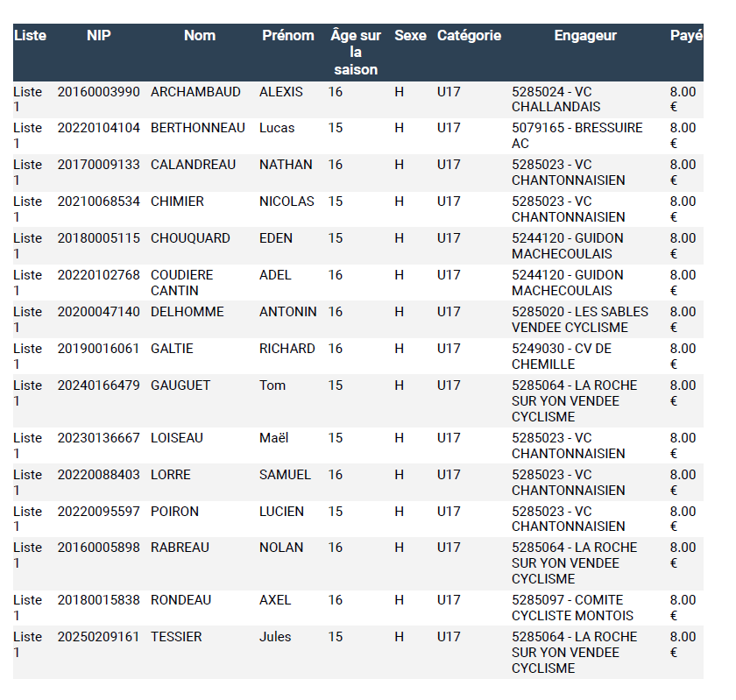
Task: Click the Prénom column header
Action: (x=287, y=36)
